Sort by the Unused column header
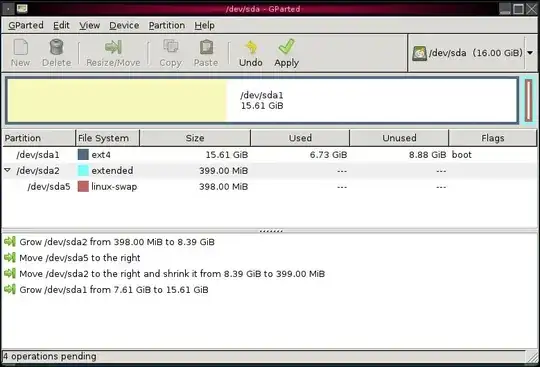The image size is (540, 367). pyautogui.click(x=399, y=138)
